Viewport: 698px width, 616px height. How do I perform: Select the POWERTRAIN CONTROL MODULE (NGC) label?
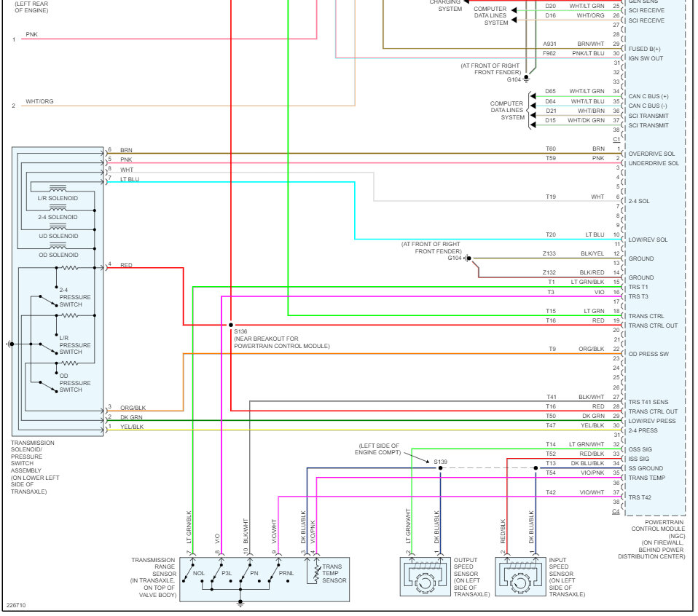click(x=651, y=539)
